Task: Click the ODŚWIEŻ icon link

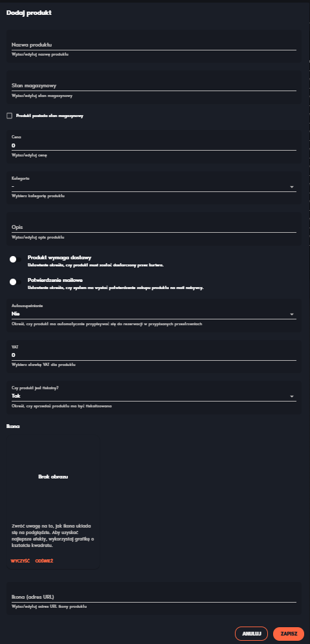Action: [x=44, y=561]
